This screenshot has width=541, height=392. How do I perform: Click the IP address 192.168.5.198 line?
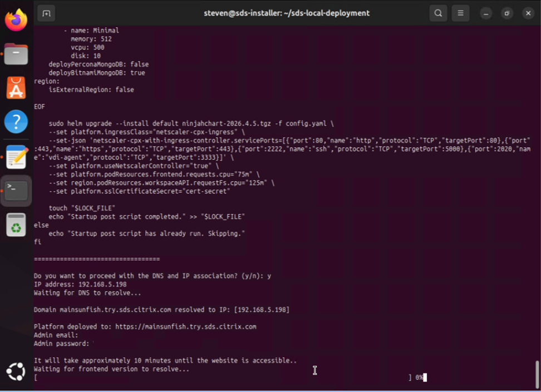(x=80, y=285)
